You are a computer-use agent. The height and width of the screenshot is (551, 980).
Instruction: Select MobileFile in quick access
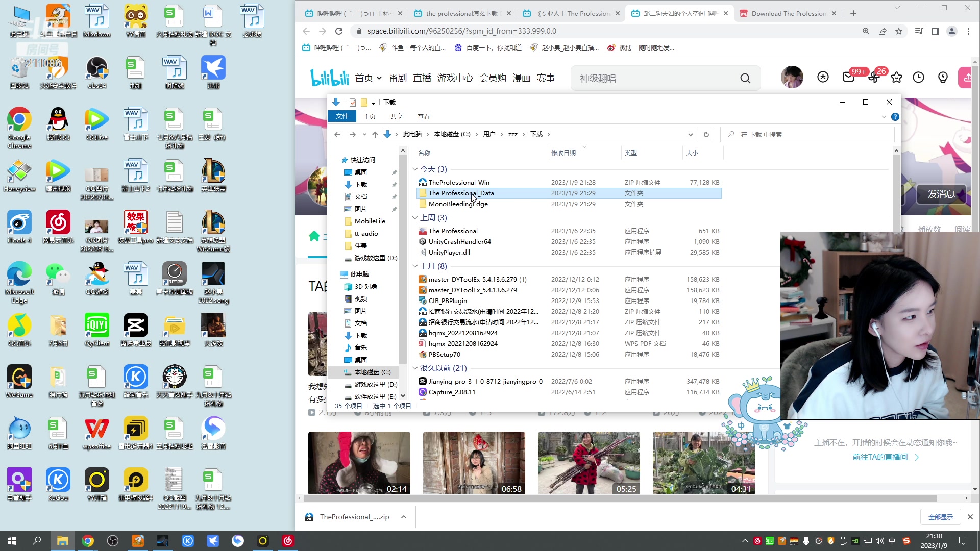[370, 221]
